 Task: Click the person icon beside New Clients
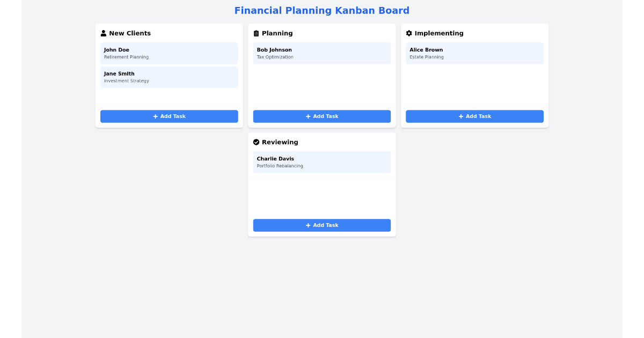[103, 33]
